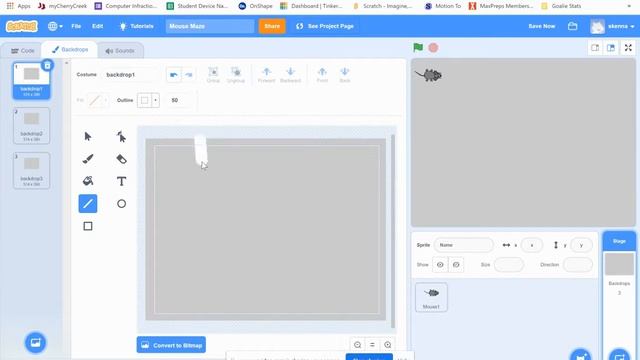Enter full screen stage mode
Image resolution: width=640 pixels, height=360 pixels.
tap(628, 48)
